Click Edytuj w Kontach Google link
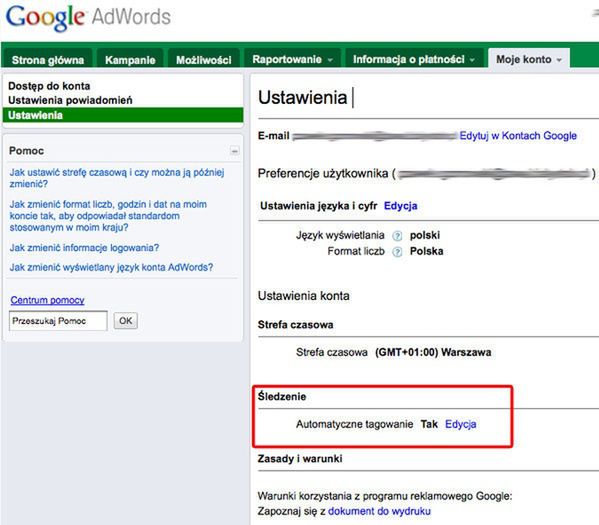 click(518, 136)
